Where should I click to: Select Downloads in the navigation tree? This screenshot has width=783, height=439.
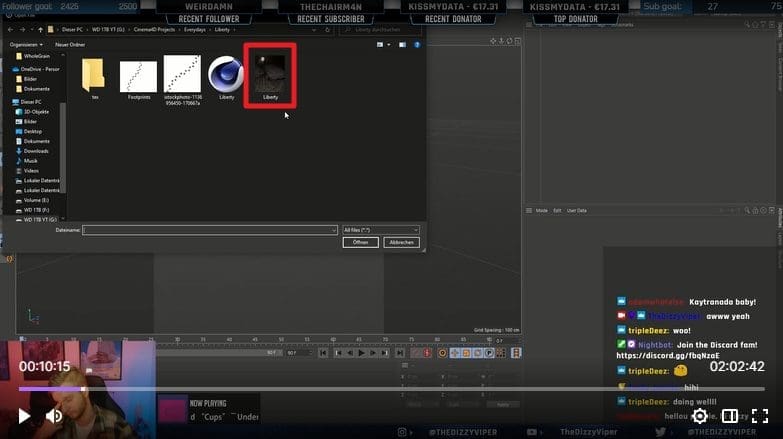(x=36, y=151)
